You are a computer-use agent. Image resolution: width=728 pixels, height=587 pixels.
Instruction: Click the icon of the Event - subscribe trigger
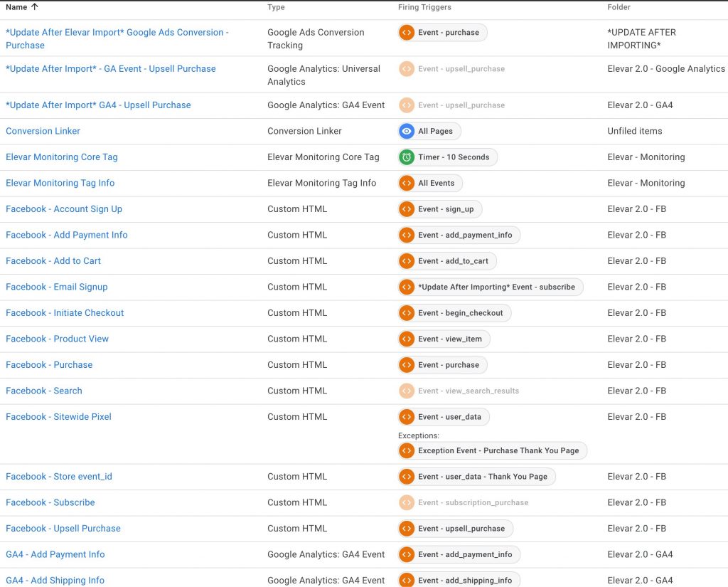[x=407, y=287]
